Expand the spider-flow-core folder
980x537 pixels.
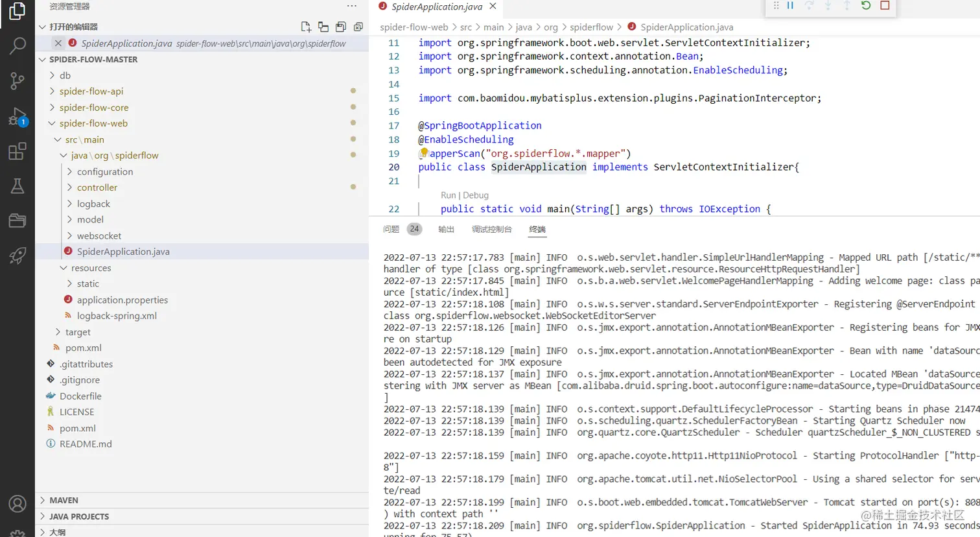[x=52, y=108]
